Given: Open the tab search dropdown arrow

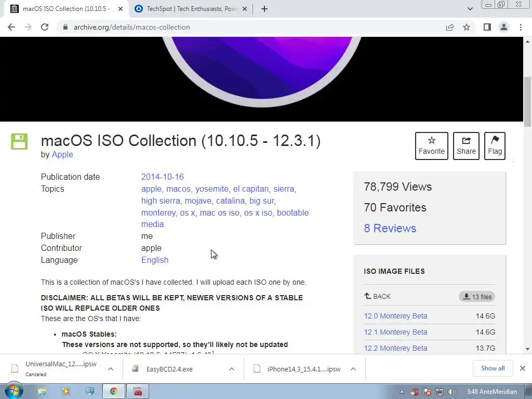Looking at the screenshot, I should [x=470, y=9].
